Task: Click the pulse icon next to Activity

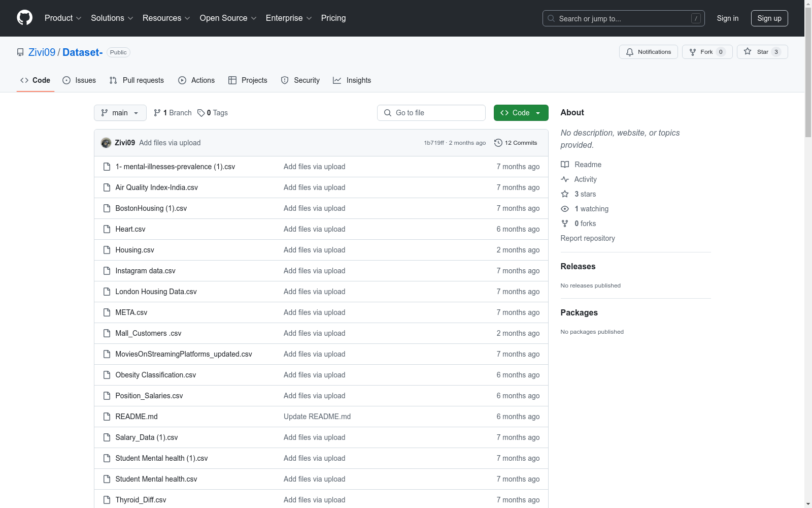Action: [565, 179]
